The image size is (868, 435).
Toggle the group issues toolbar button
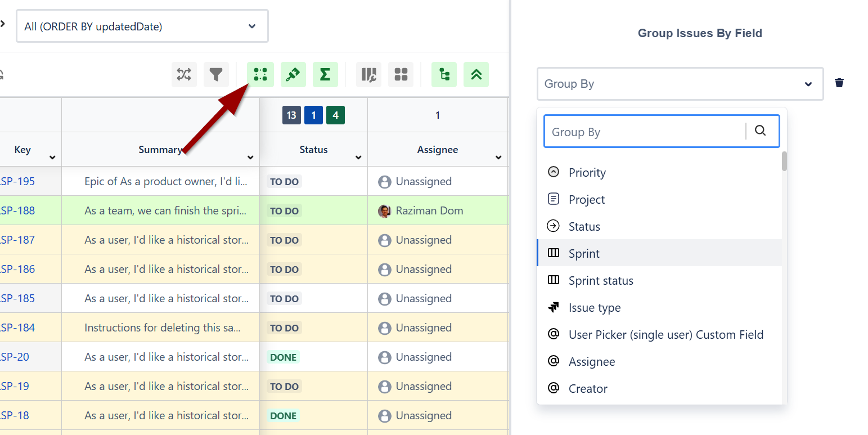[x=260, y=74]
